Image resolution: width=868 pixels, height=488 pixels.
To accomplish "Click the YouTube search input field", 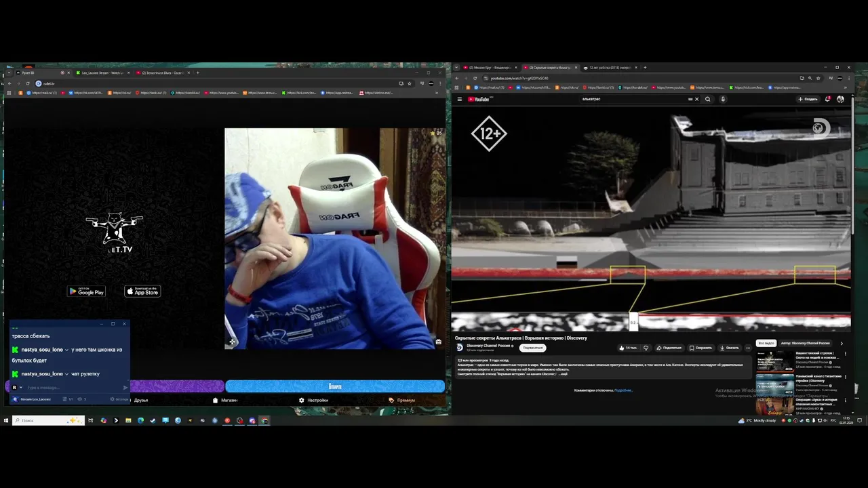I will (x=634, y=99).
